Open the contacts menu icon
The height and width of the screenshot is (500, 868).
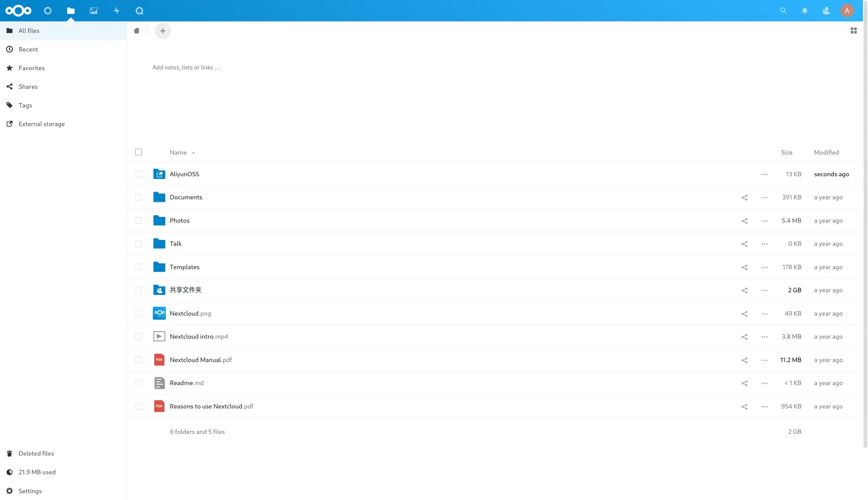[826, 11]
